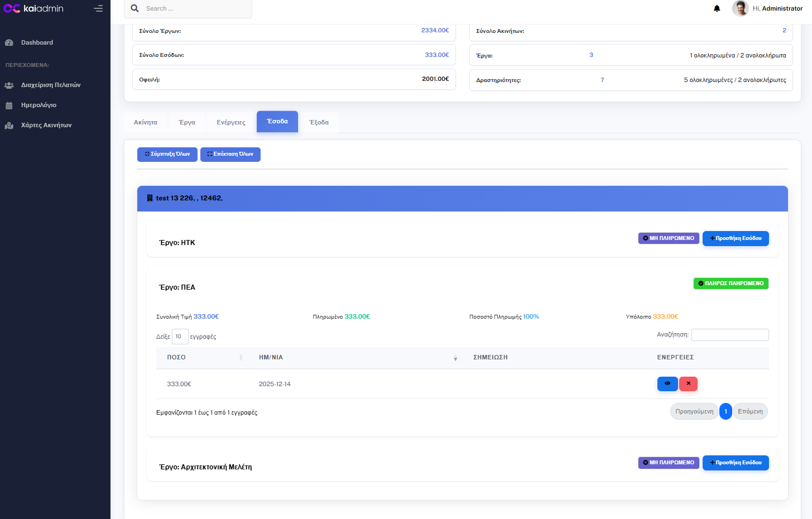Click the search magnifier icon

click(134, 8)
